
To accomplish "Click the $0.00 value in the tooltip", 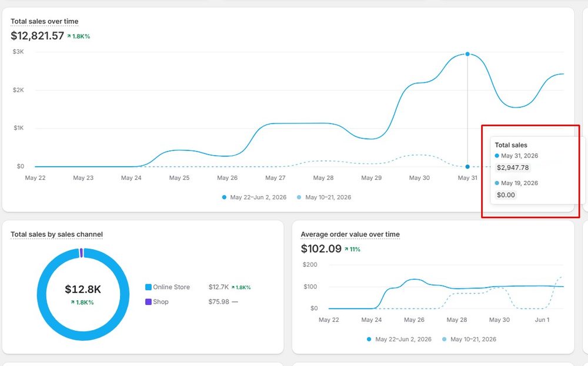I will [506, 195].
